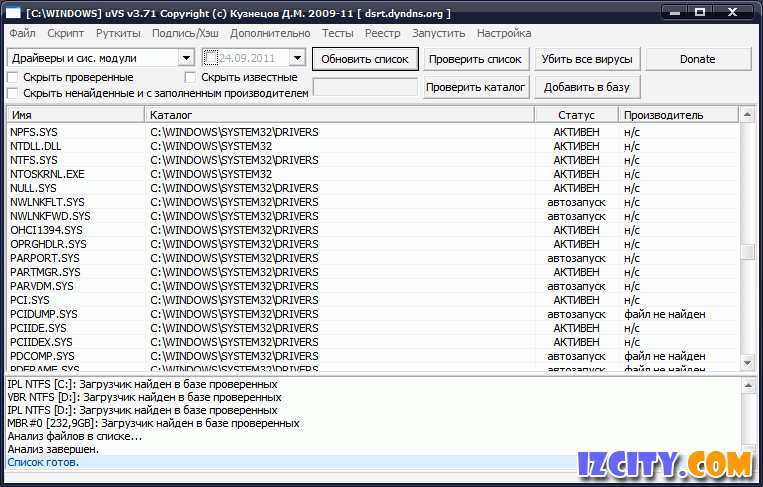763x487 pixels.
Task: Click log line VBR NTFS [D:]
Action: [x=145, y=397]
